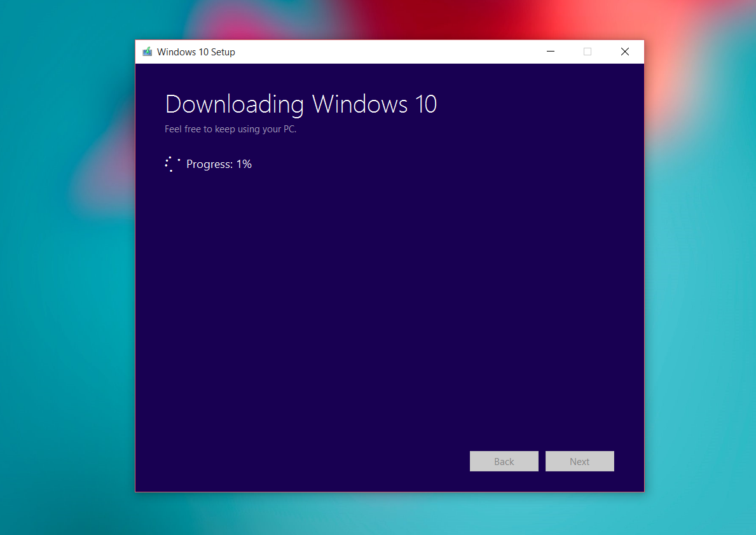
Task: Click the gap between Back and Next buttons
Action: tap(542, 461)
